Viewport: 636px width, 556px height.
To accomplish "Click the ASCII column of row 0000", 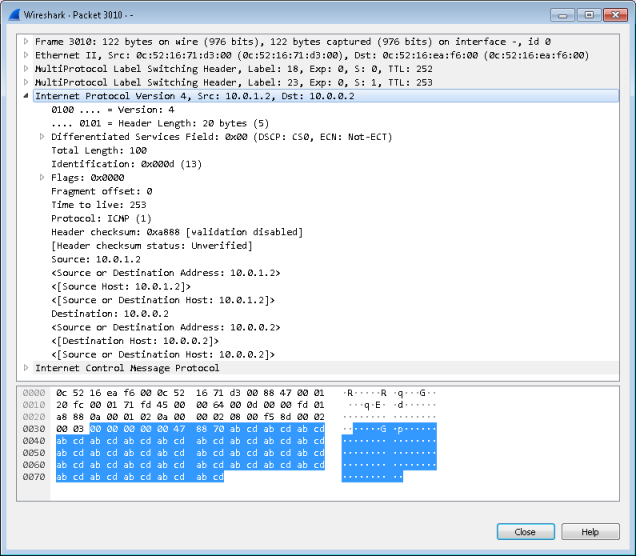I will pos(389,393).
